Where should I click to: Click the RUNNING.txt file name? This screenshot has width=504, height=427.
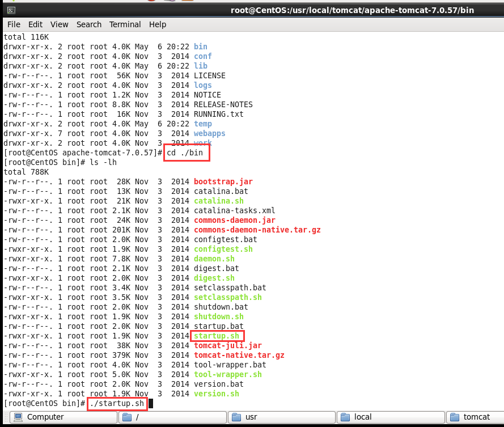219,114
